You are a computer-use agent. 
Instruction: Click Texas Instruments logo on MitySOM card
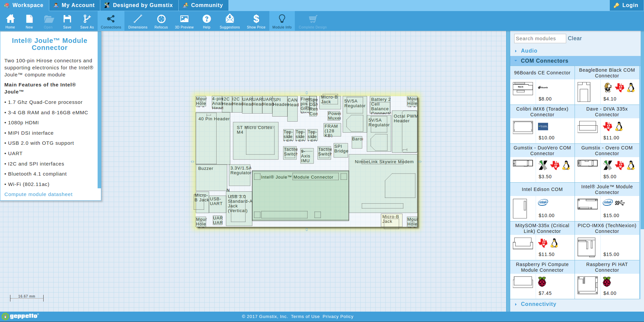point(543,243)
